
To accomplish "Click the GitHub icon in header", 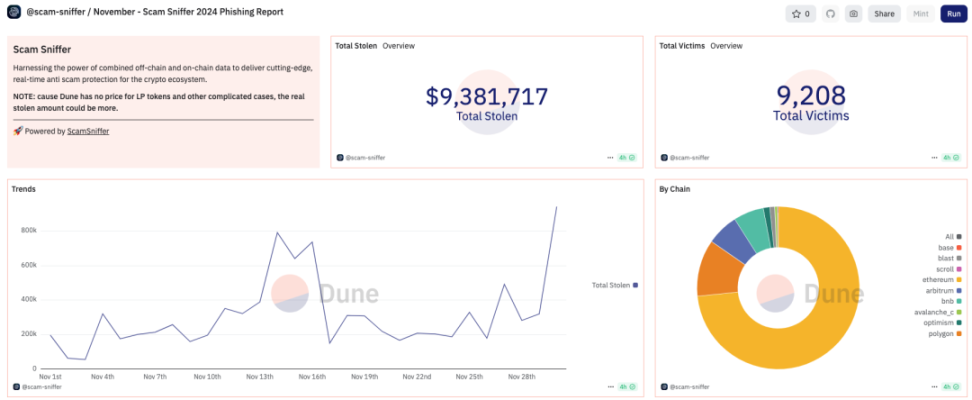I will [831, 14].
